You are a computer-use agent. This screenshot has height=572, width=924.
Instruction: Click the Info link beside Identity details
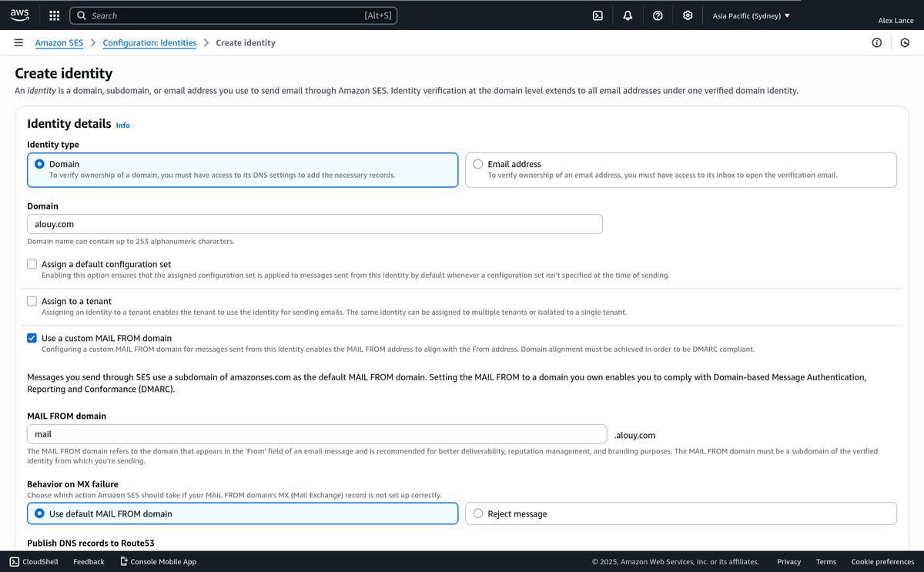tap(122, 125)
